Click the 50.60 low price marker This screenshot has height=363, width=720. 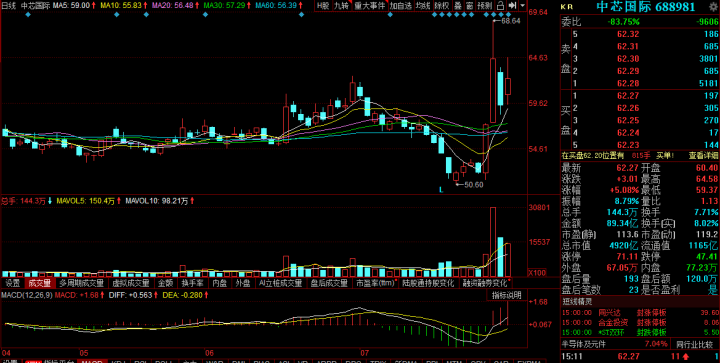[473, 184]
